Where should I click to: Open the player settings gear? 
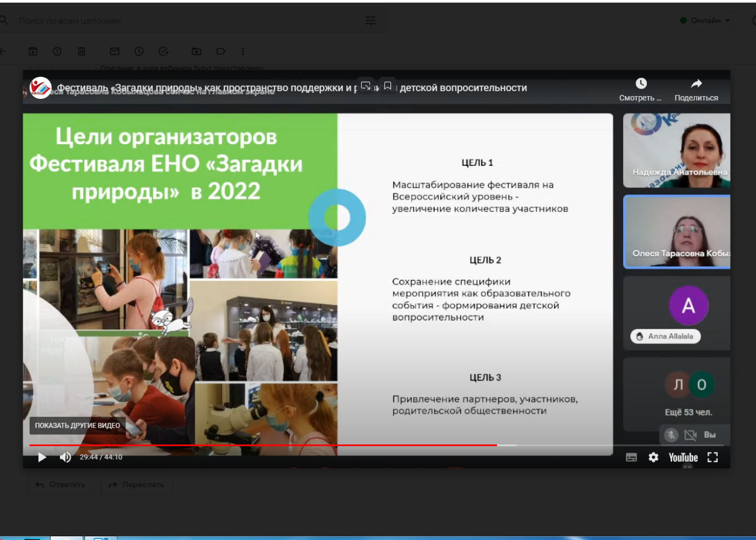(x=653, y=457)
